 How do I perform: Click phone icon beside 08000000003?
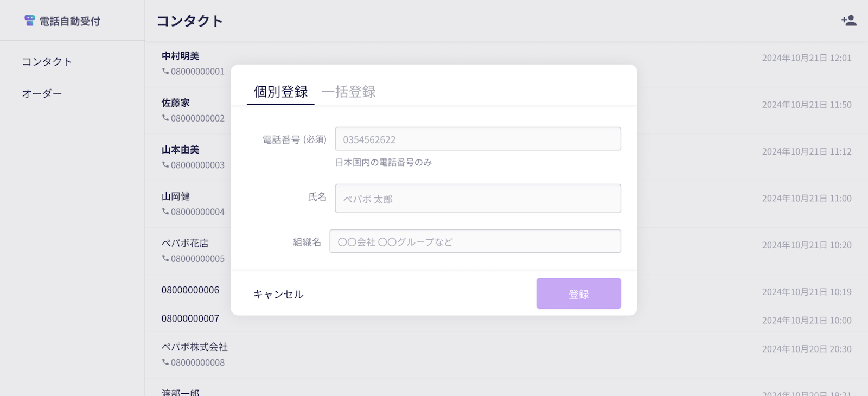coord(165,165)
